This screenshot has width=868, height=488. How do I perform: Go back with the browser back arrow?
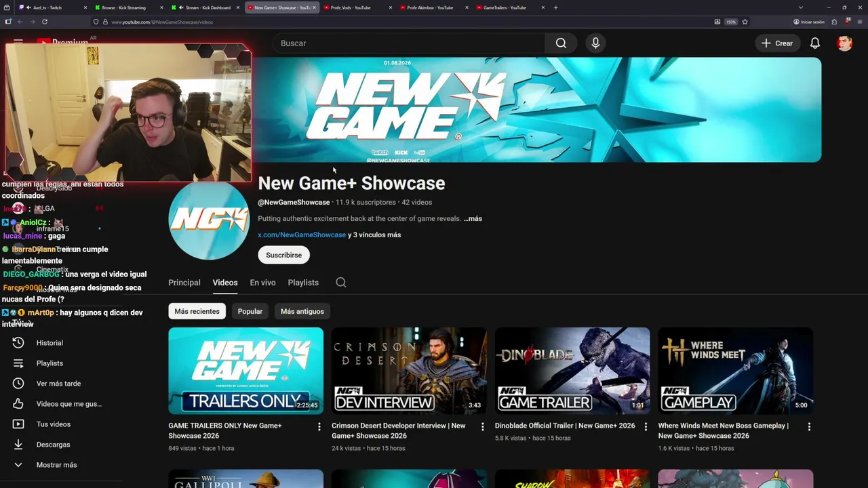point(20,22)
